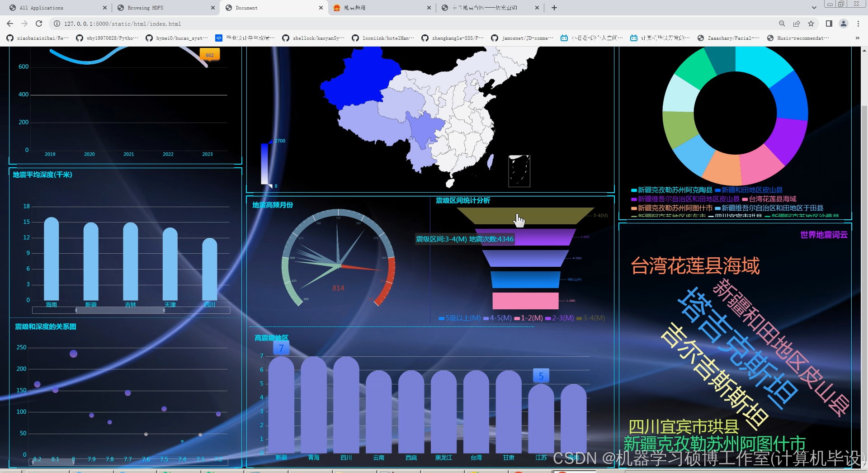This screenshot has height=473, width=868.
Task: Toggle 4-5(M) funnel legend item
Action: (x=497, y=318)
